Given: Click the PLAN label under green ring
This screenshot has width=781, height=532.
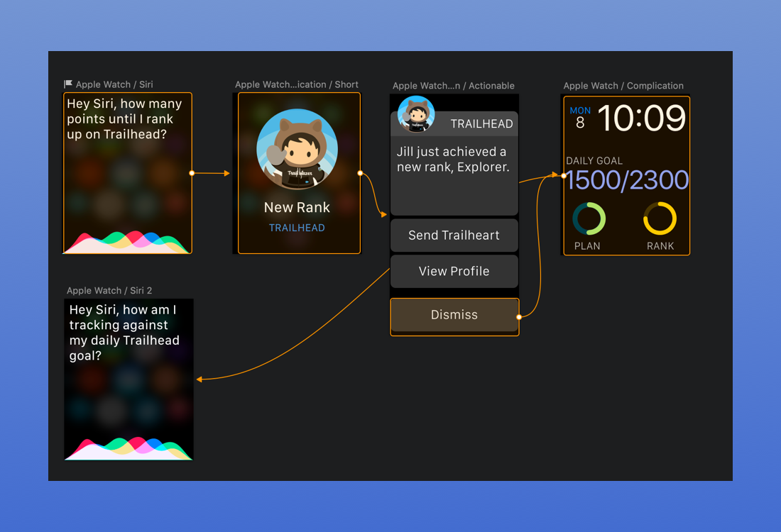Looking at the screenshot, I should (587, 246).
